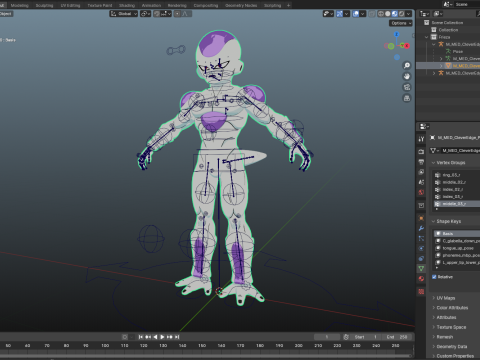Viewport: 480px width, 360px height.
Task: Open the viewport shading options dropdown
Action: coord(409,14)
